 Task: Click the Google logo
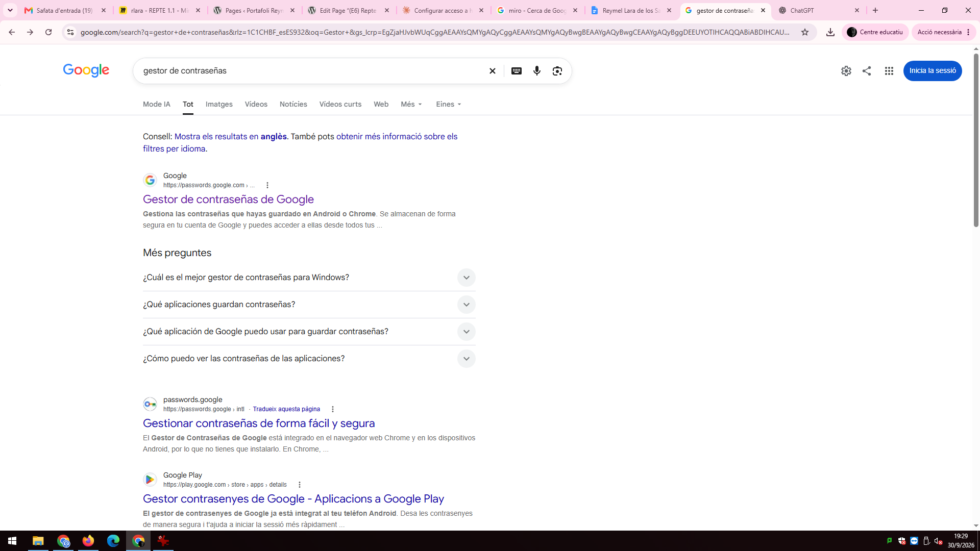[86, 70]
